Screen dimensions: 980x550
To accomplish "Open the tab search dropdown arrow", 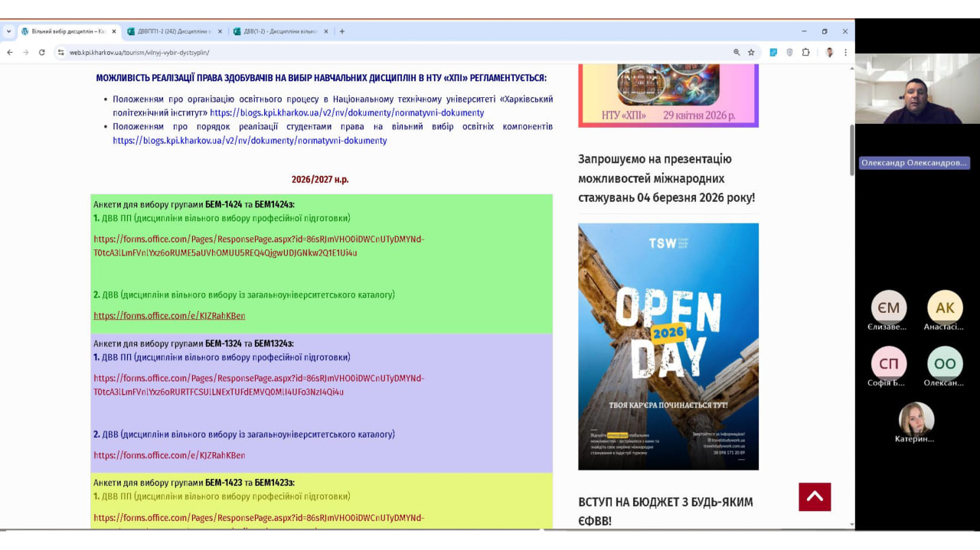I will coord(8,31).
